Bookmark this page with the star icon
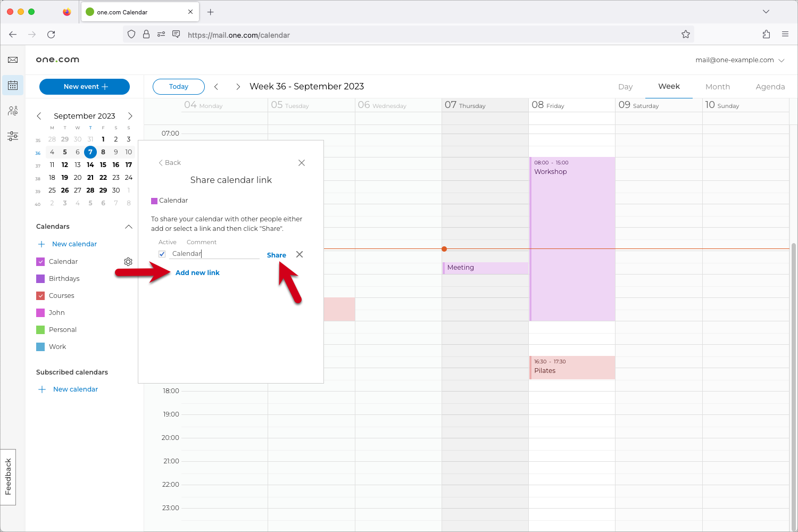The image size is (798, 532). 686,35
